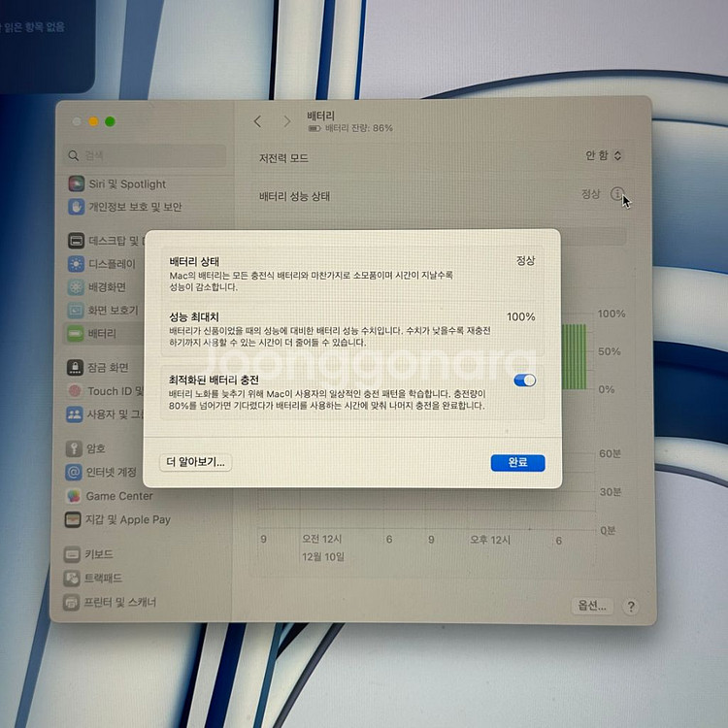Open the Privacy and Security hand icon
The width and height of the screenshot is (728, 728).
[76, 207]
